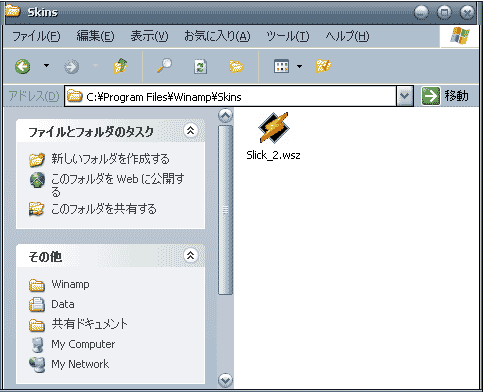Click the 移動 Go button
This screenshot has width=484, height=392.
pyautogui.click(x=445, y=96)
